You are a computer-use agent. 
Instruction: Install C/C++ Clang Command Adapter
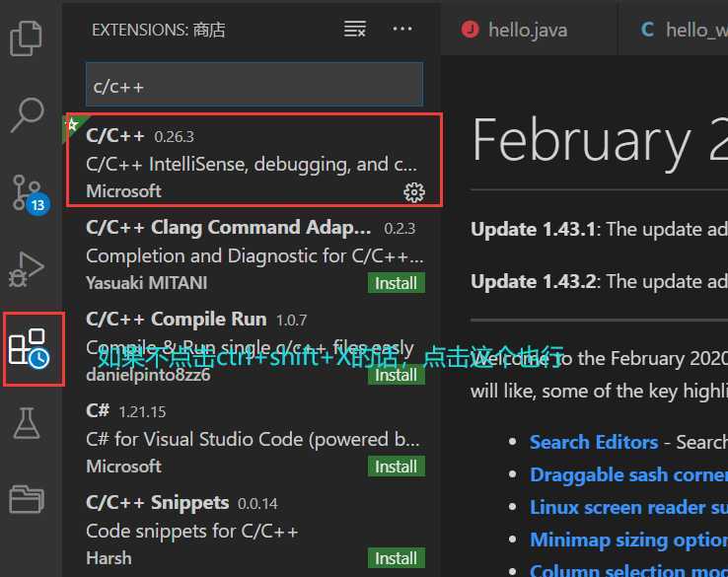(x=396, y=283)
